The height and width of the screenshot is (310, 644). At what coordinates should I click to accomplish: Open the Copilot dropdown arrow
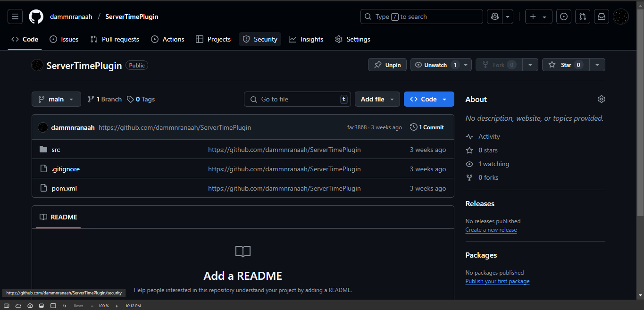click(508, 17)
